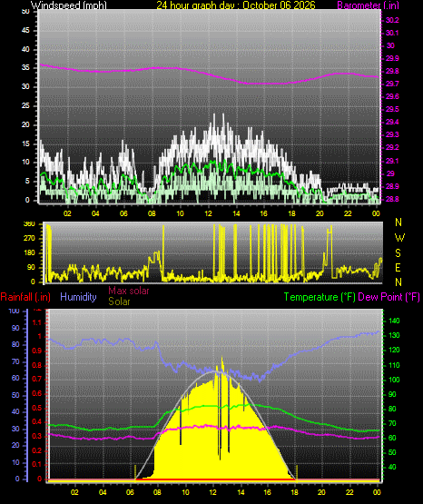
Task: Click the "110" temperature axis value
Action: tap(394, 365)
